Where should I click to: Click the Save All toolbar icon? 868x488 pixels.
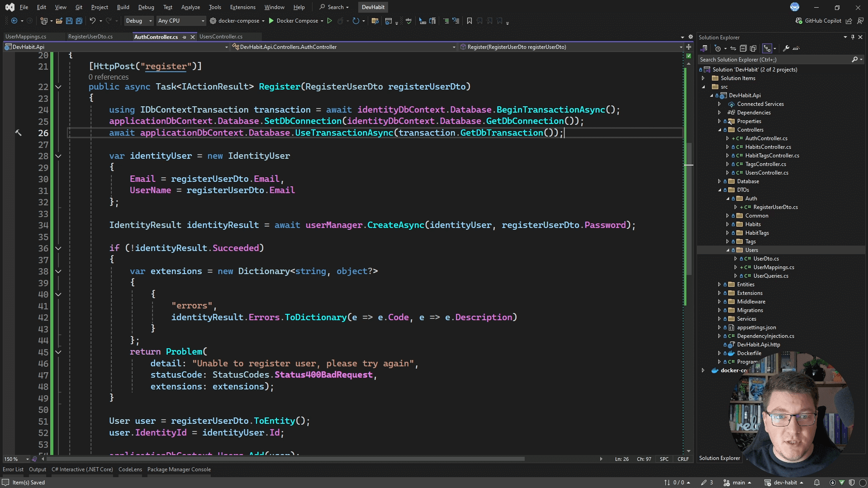tap(79, 21)
